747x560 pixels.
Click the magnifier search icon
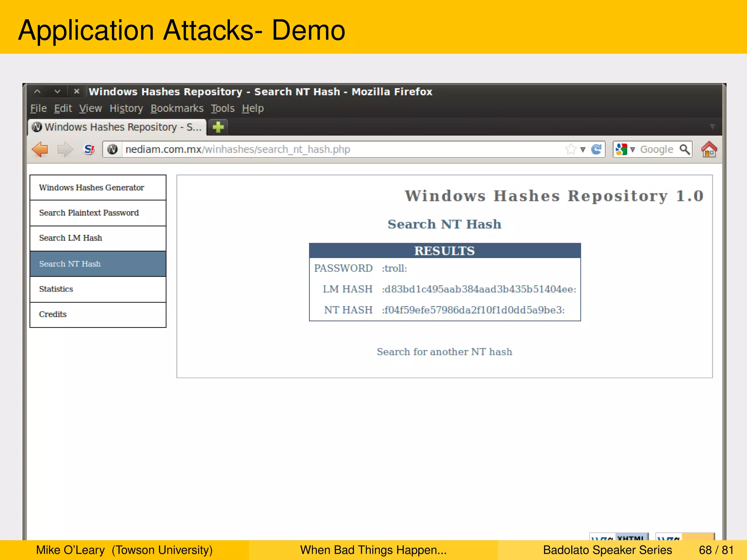click(x=685, y=149)
